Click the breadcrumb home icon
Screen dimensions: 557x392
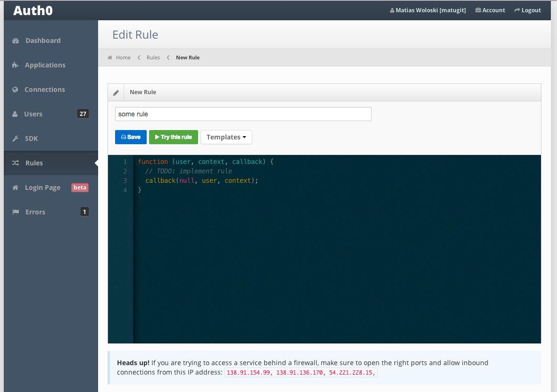(x=110, y=57)
